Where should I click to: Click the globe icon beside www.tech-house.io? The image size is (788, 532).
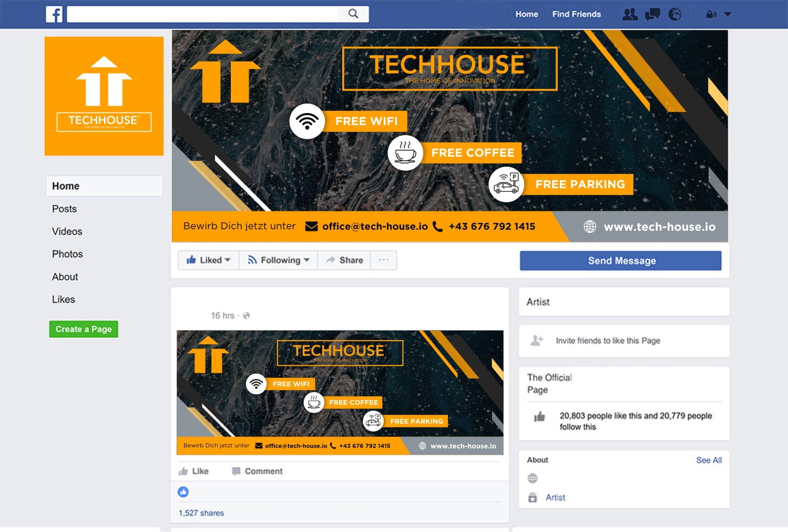[590, 227]
